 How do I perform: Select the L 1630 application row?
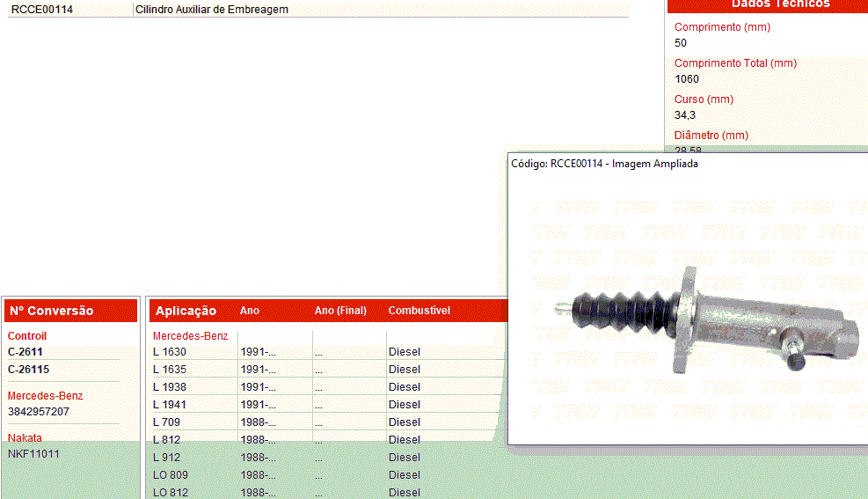point(170,352)
